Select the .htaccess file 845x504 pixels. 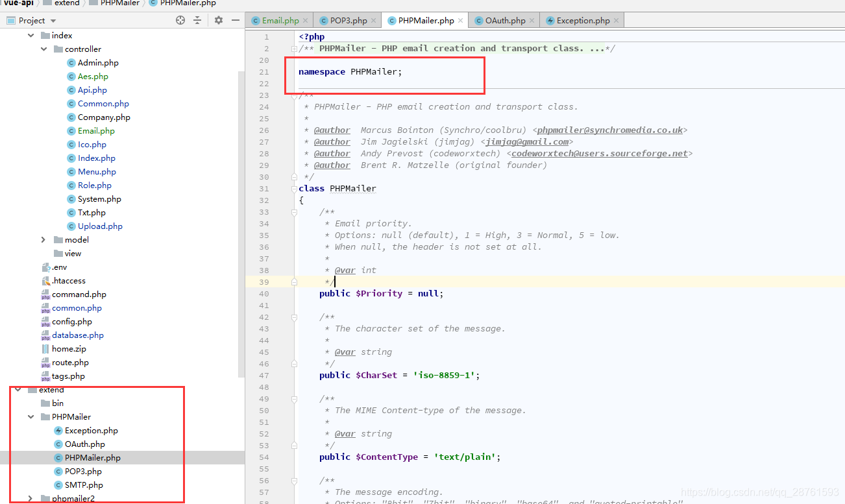[63, 281]
